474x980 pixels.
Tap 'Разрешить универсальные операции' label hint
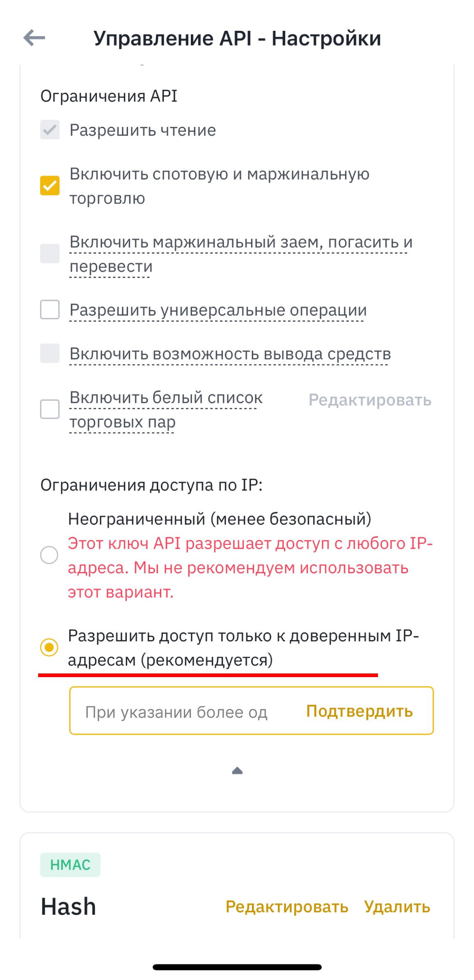coord(218,310)
